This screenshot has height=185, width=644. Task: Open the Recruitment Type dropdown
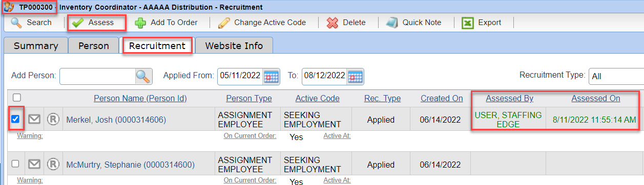[x=616, y=76]
